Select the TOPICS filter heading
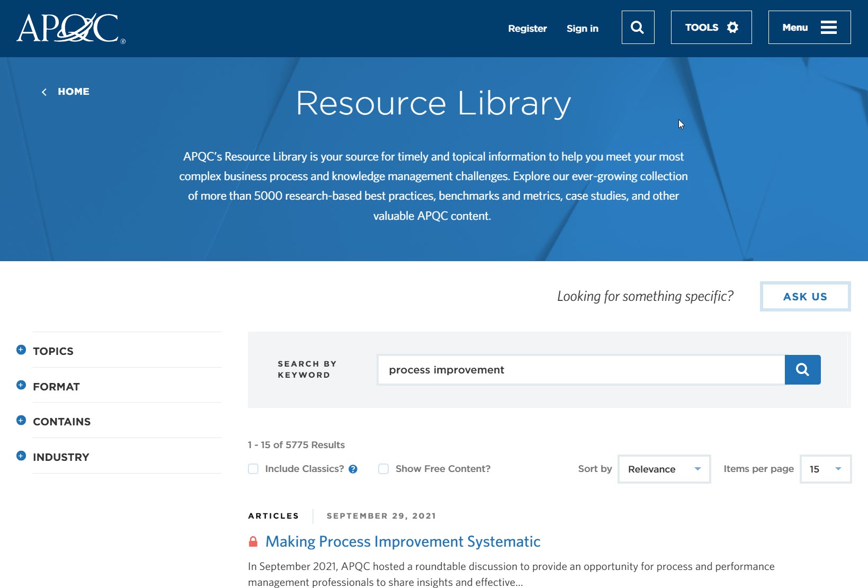This screenshot has width=868, height=588. coord(53,351)
